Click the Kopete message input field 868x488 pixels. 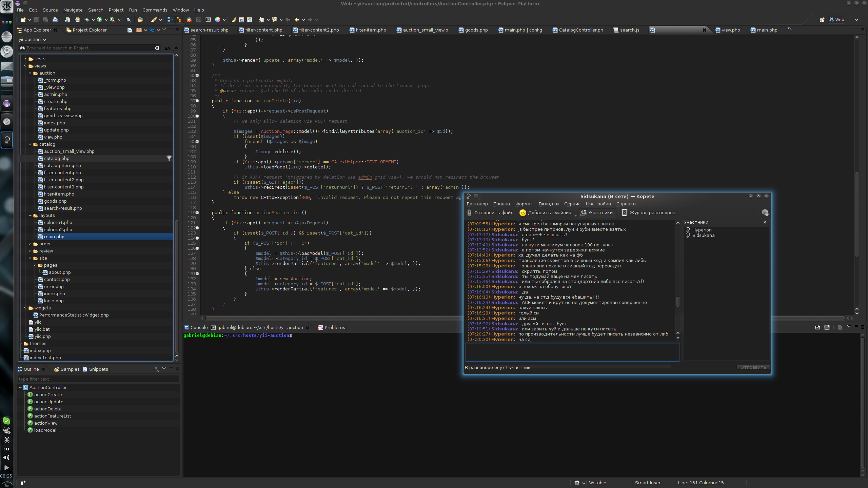572,352
